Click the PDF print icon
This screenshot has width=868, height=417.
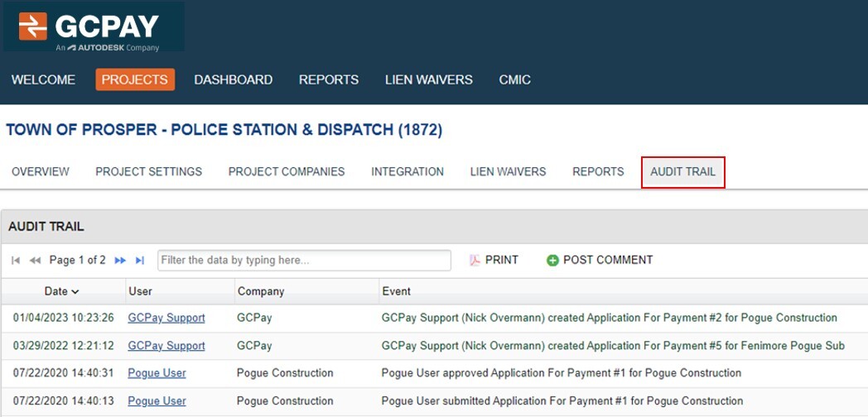[x=475, y=261]
